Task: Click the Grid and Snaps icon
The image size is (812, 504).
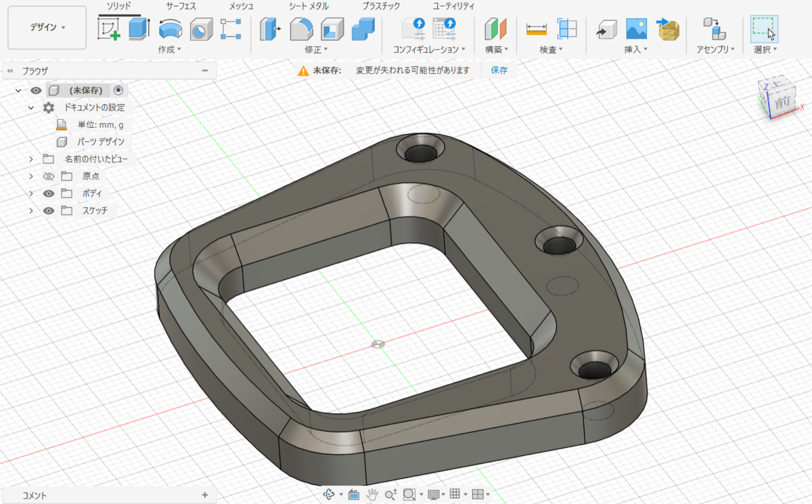Action: (455, 495)
